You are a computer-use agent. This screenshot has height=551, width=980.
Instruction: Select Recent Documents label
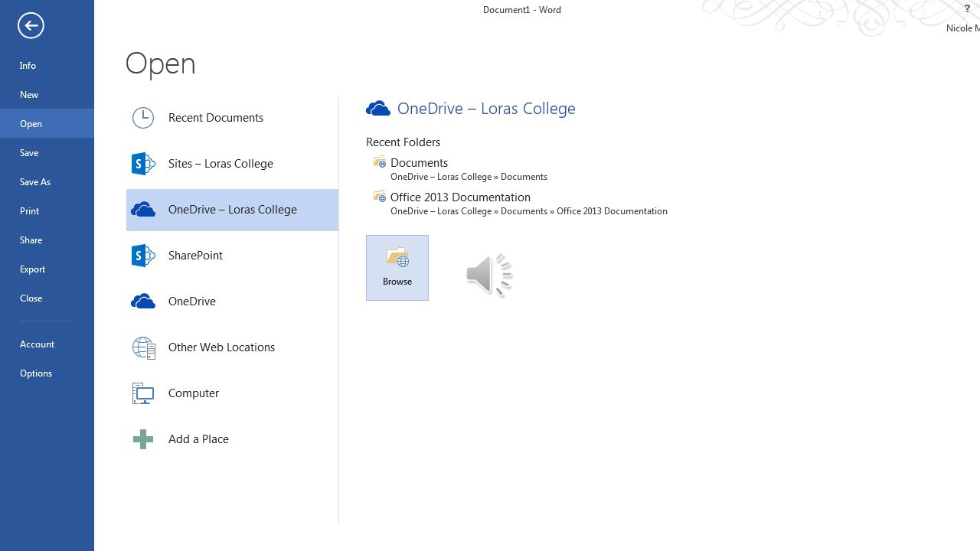click(216, 118)
